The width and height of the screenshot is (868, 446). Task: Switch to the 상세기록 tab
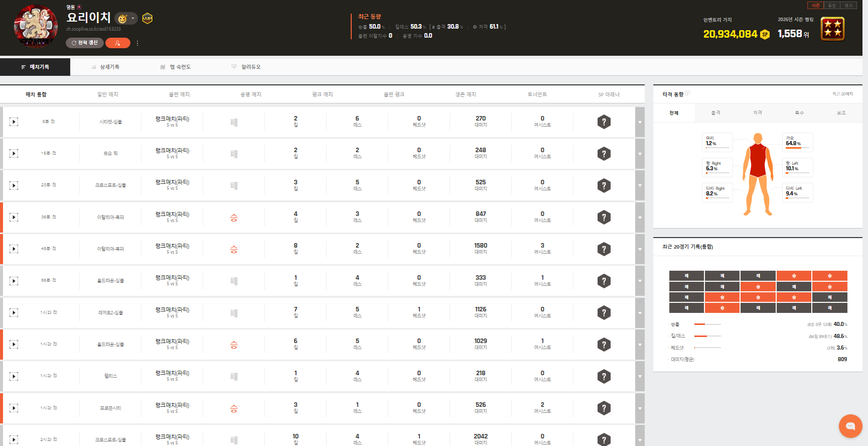pos(105,67)
